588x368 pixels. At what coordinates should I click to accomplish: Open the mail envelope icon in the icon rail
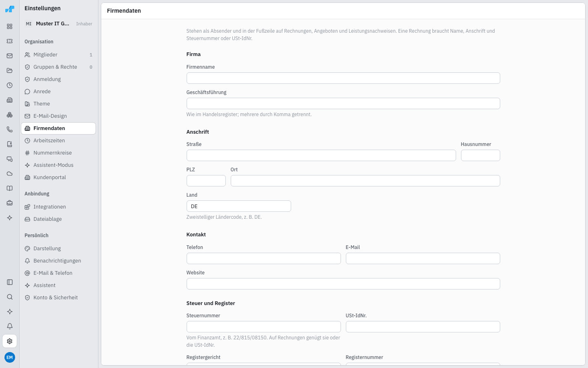pos(10,56)
